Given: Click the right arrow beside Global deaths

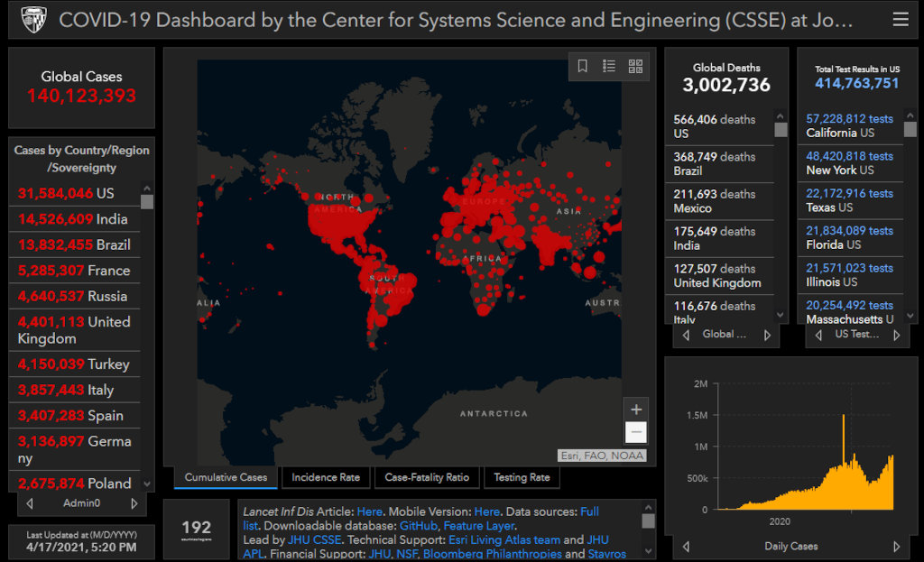Looking at the screenshot, I should pyautogui.click(x=767, y=335).
